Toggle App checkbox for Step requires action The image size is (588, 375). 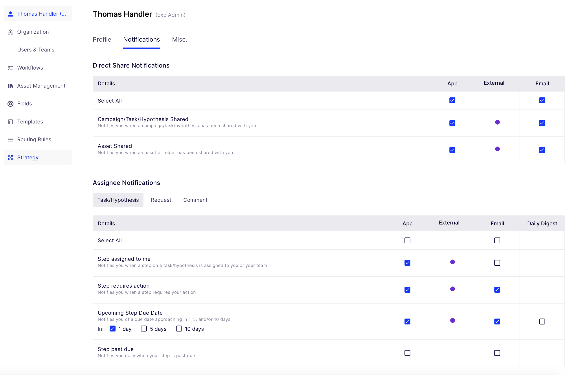(x=407, y=290)
